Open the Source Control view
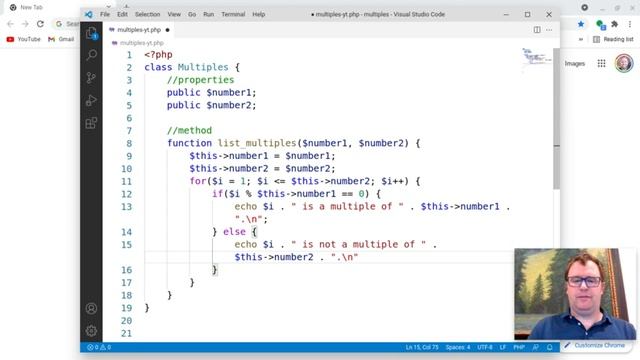The image size is (640, 360). click(x=91, y=78)
